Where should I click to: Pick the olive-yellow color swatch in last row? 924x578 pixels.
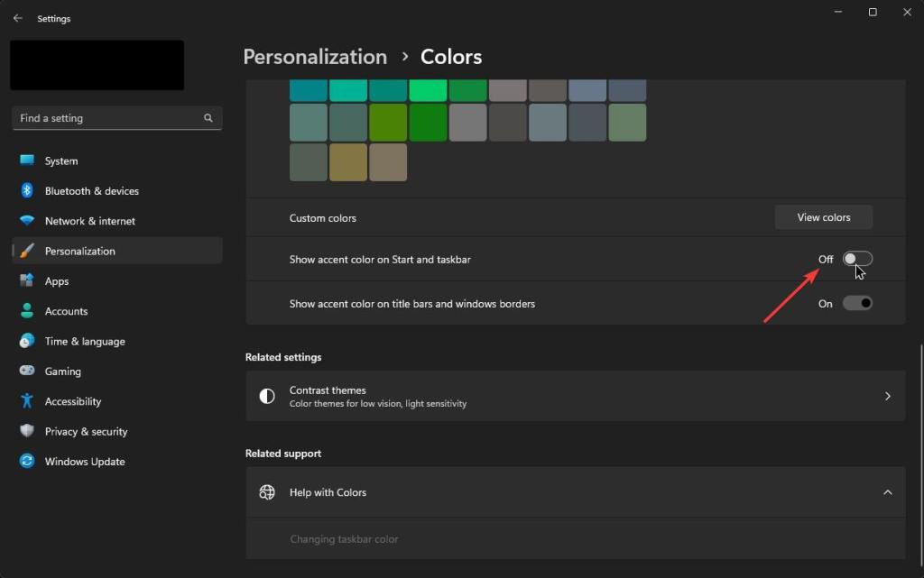click(348, 162)
